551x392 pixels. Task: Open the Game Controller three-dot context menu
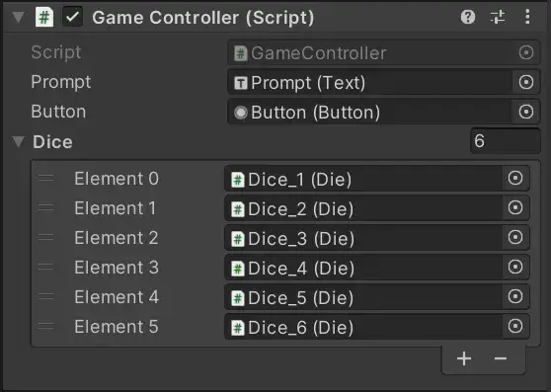[527, 17]
